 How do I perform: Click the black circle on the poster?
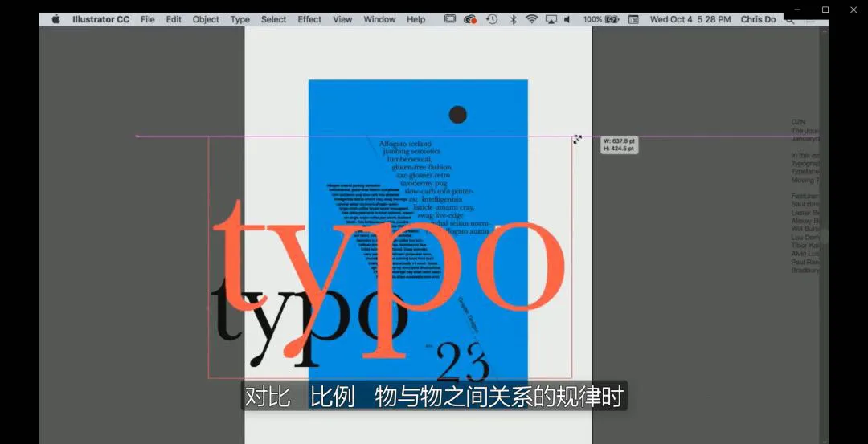click(457, 115)
